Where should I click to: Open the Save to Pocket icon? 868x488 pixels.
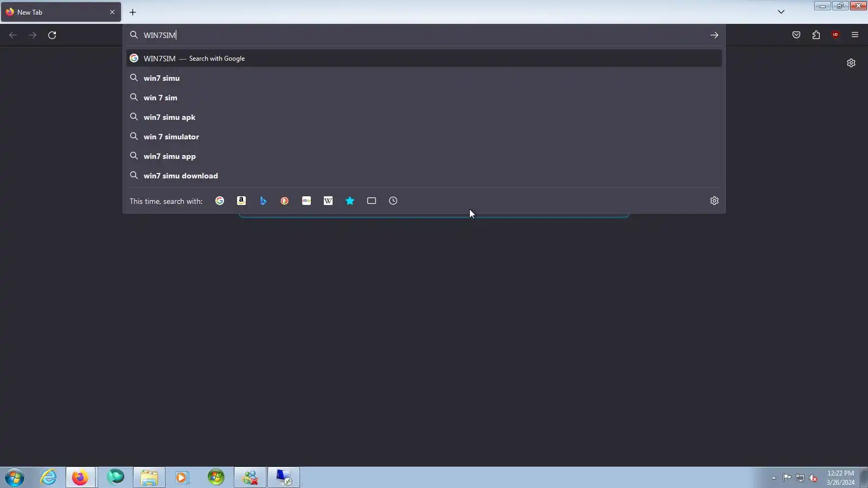click(x=796, y=35)
